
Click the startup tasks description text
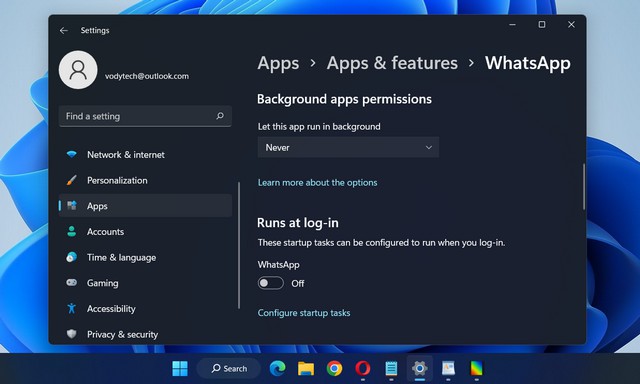pyautogui.click(x=381, y=242)
